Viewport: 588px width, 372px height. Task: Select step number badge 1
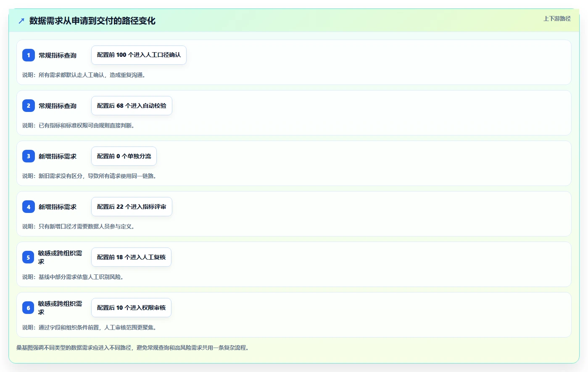pos(29,55)
